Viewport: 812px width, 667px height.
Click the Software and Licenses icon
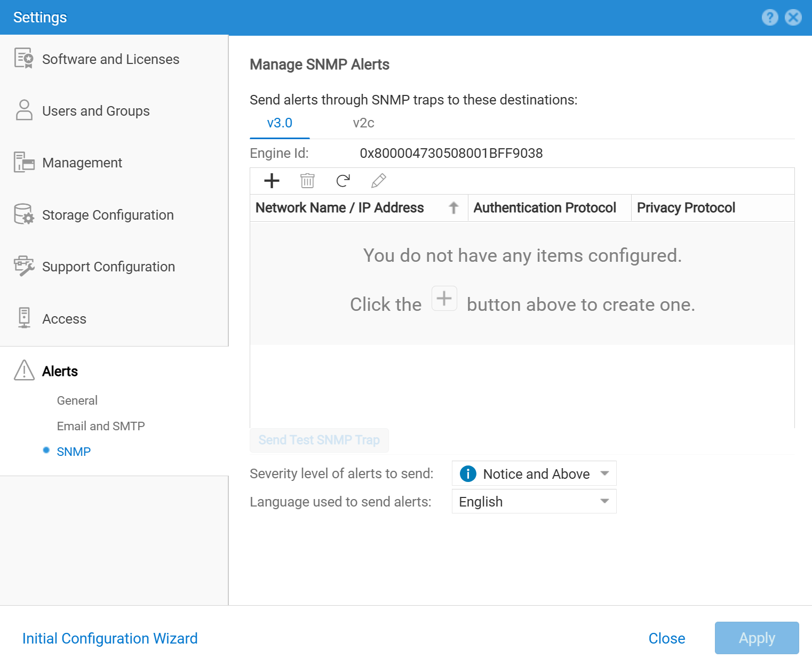pyautogui.click(x=24, y=59)
